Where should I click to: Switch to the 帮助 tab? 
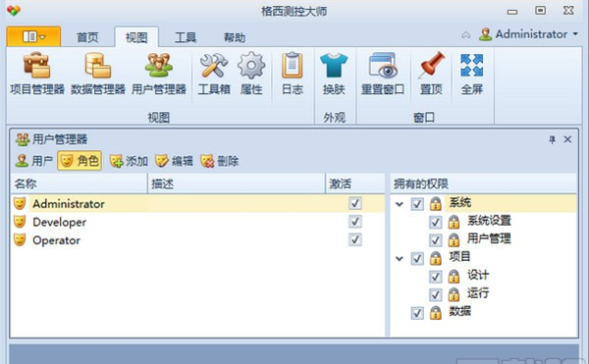(235, 37)
